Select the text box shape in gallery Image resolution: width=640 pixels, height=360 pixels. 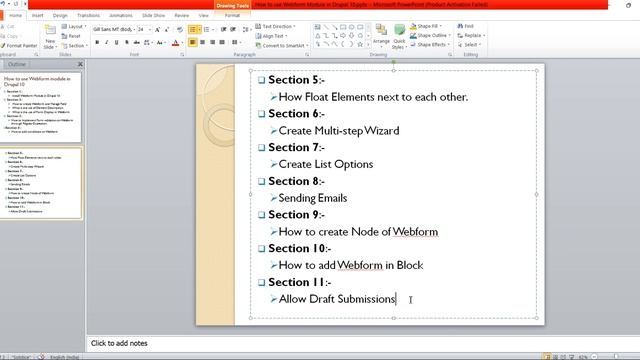(x=317, y=27)
